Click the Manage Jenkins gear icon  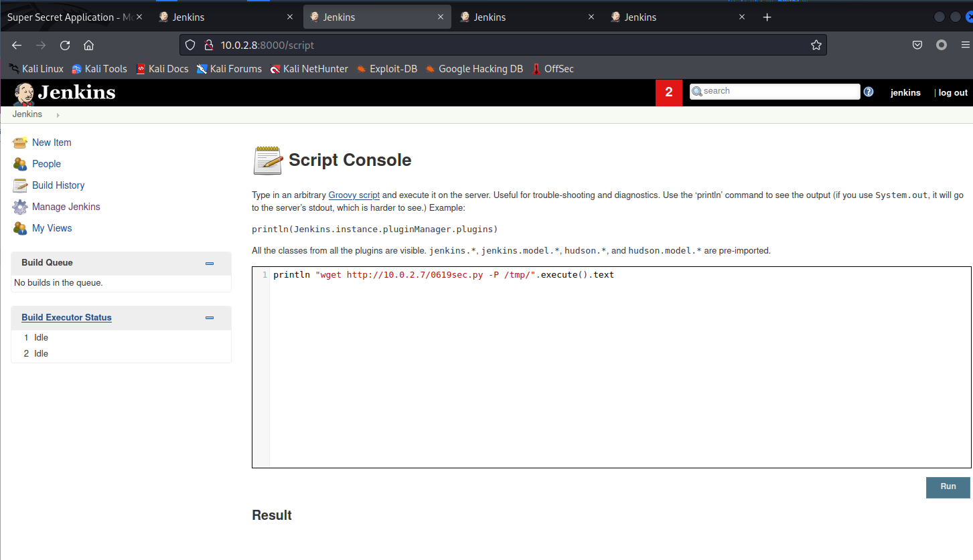click(x=20, y=207)
